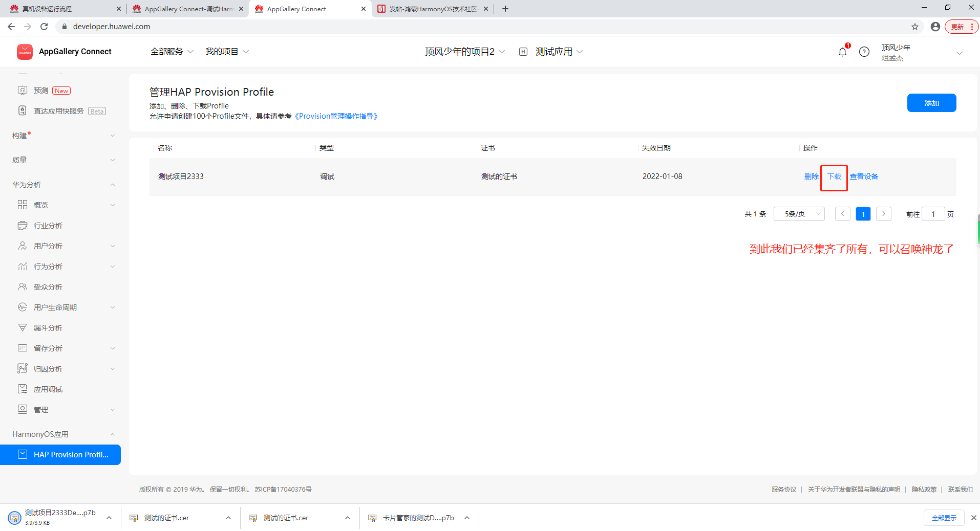Click the site lock icon in address bar
This screenshot has width=980, height=531.
(64, 27)
